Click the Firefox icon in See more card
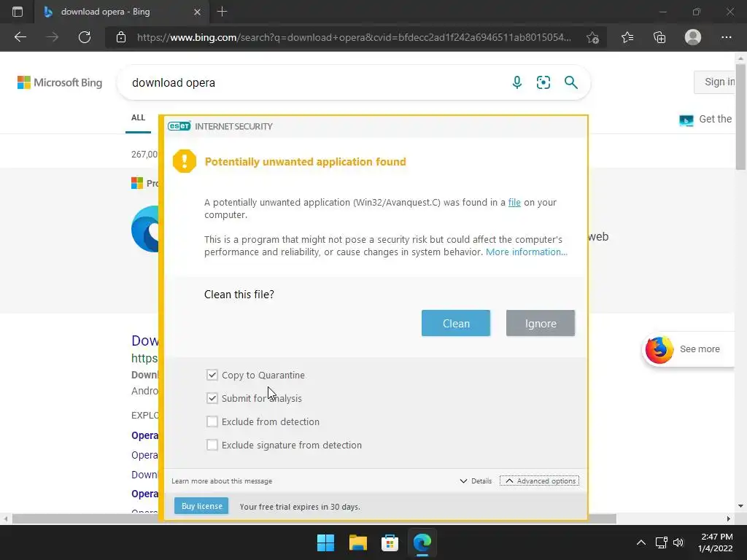The height and width of the screenshot is (560, 747). [659, 349]
